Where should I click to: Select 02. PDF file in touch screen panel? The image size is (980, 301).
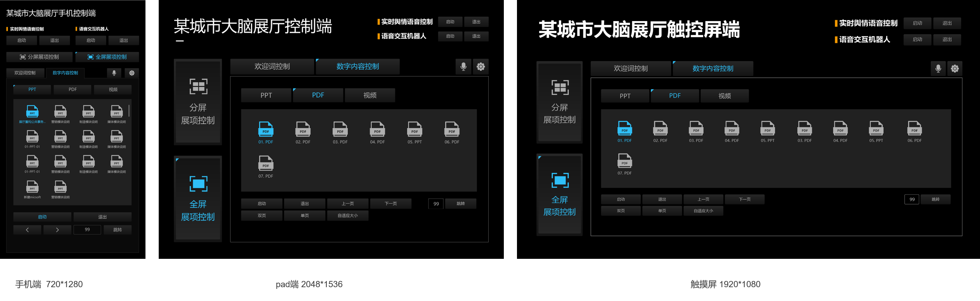pos(660,132)
